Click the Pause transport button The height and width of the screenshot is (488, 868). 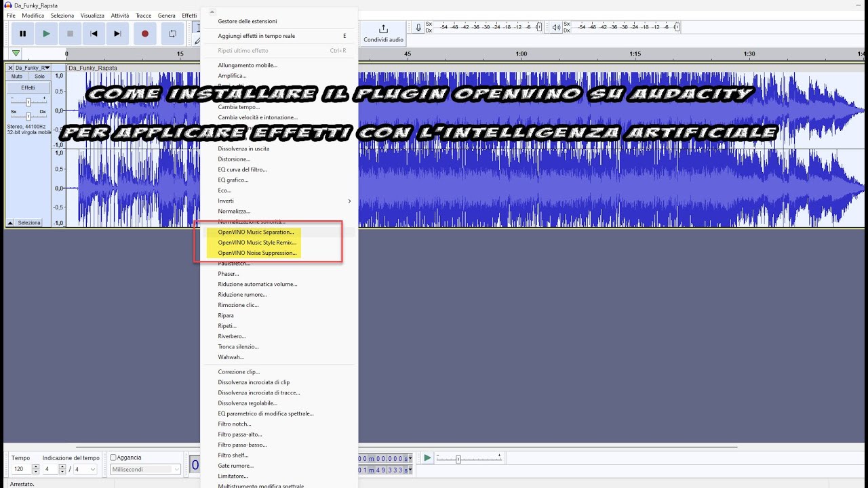click(22, 33)
